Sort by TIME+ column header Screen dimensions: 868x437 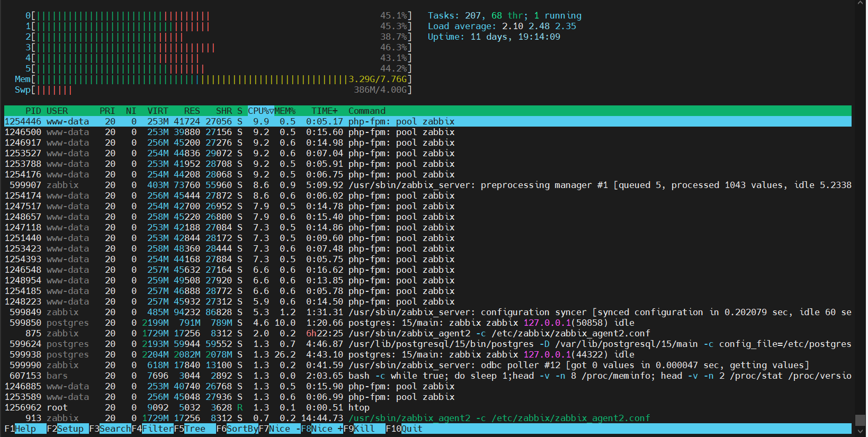coord(325,111)
